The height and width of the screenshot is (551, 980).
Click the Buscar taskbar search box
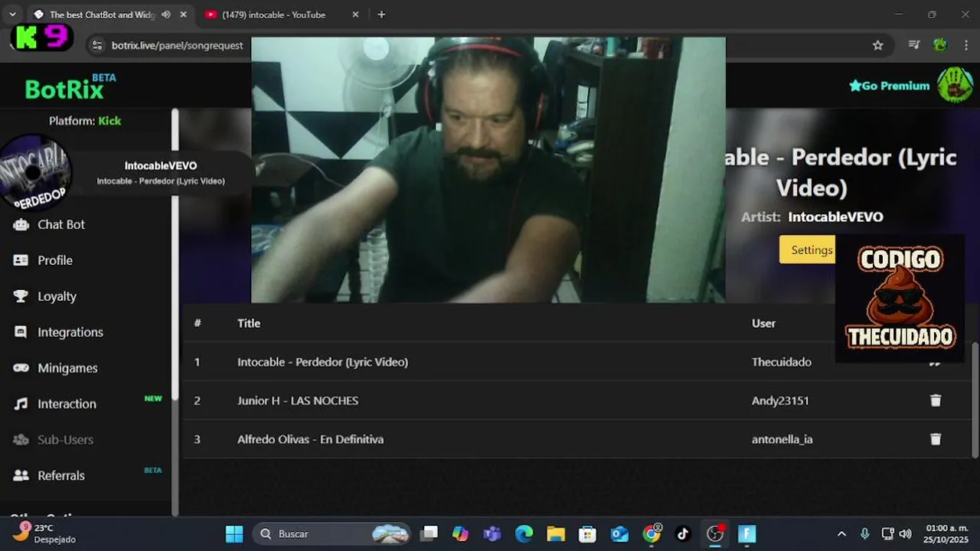point(331,533)
